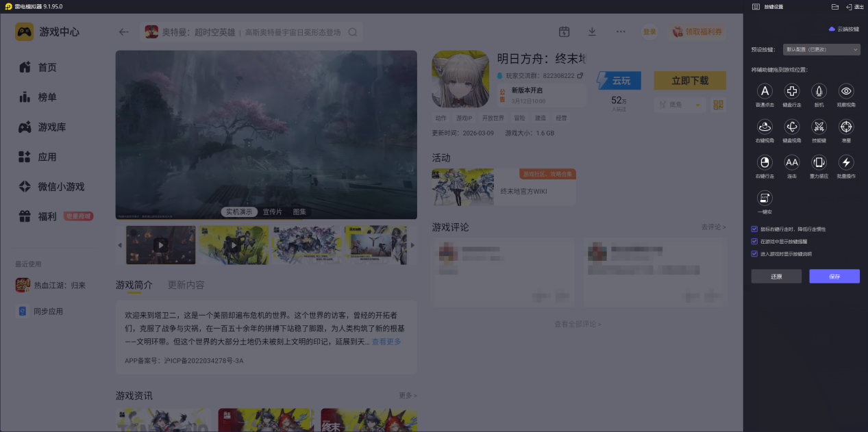Switch to the 更新内容 tab
Image resolution: width=868 pixels, height=432 pixels.
click(x=186, y=285)
